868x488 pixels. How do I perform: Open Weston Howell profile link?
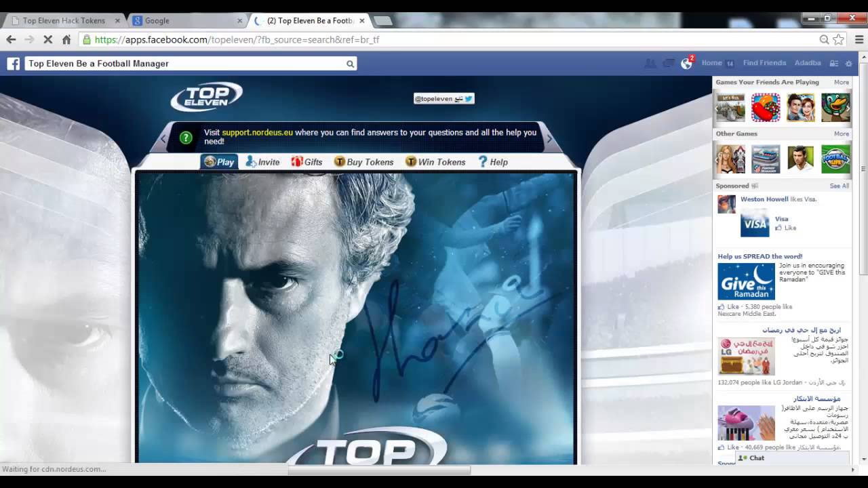pos(764,199)
